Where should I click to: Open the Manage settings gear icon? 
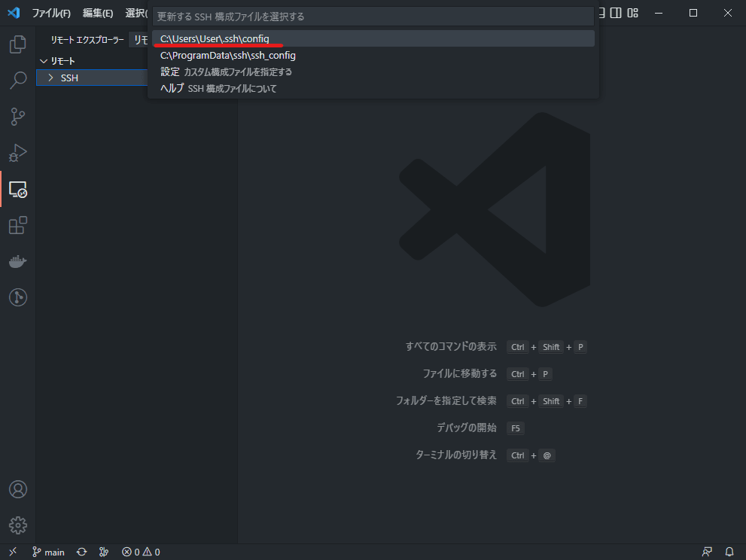point(17,525)
